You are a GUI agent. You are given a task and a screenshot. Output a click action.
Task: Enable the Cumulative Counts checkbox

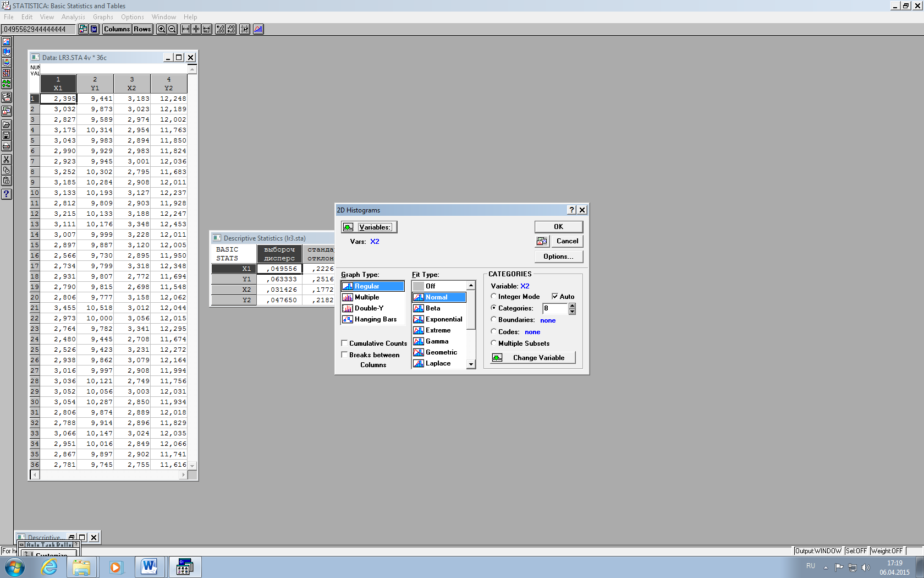tap(344, 343)
